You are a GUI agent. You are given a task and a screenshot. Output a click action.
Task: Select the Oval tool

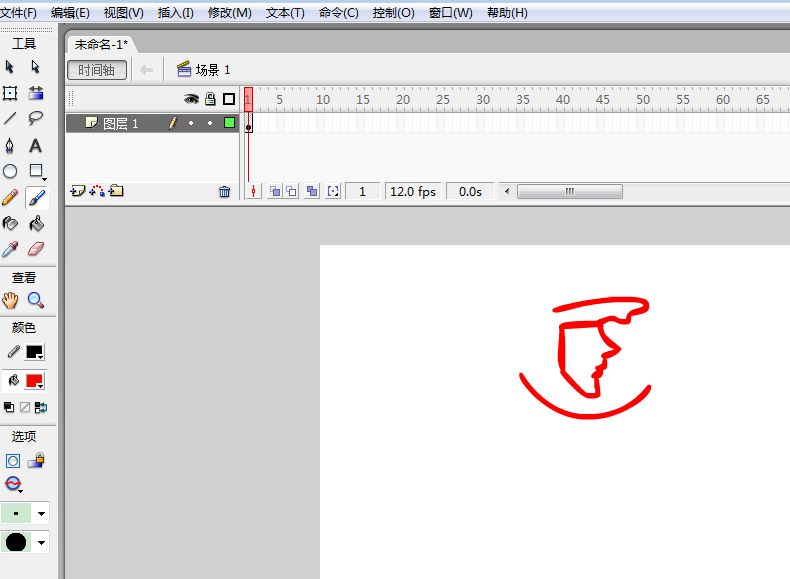[x=10, y=171]
